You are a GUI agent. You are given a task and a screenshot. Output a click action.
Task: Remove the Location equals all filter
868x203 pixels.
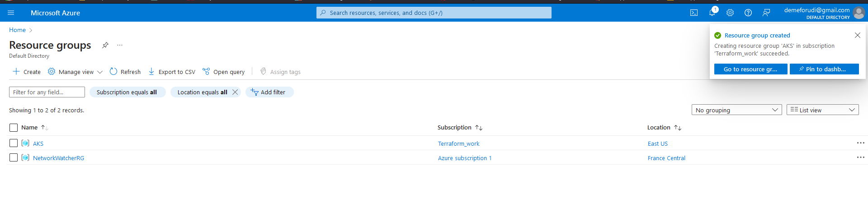point(235,92)
